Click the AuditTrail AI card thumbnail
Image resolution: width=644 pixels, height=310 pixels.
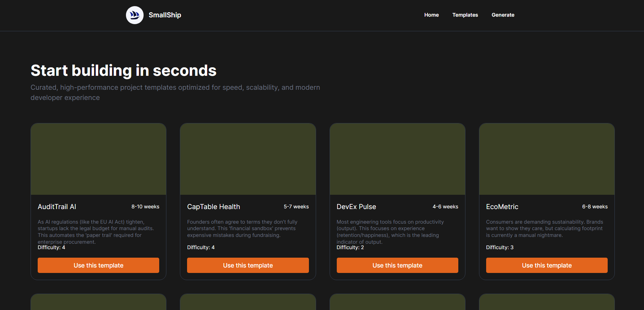pos(98,159)
